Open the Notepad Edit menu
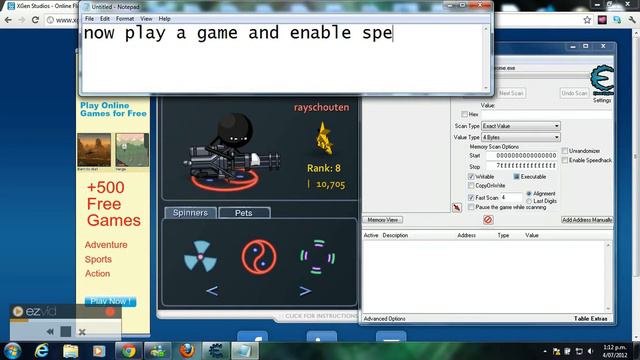Screen dimensions: 640x360 coord(105,19)
